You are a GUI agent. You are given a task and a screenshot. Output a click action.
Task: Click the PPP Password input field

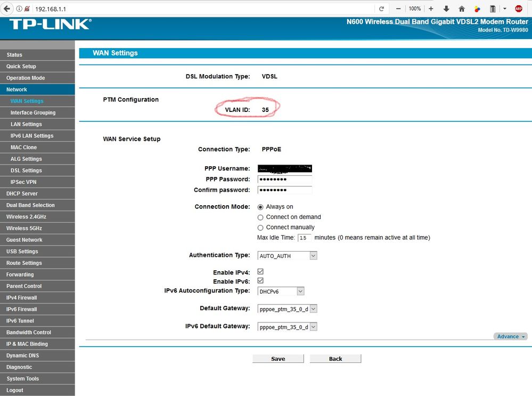click(x=284, y=180)
